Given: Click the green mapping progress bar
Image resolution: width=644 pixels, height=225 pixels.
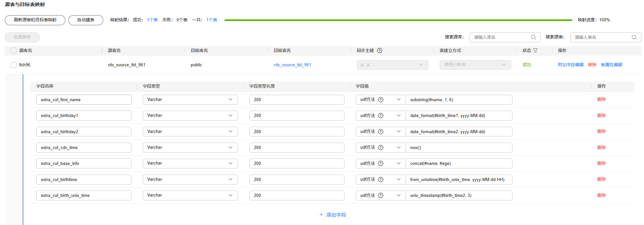Looking at the screenshot, I should [398, 20].
